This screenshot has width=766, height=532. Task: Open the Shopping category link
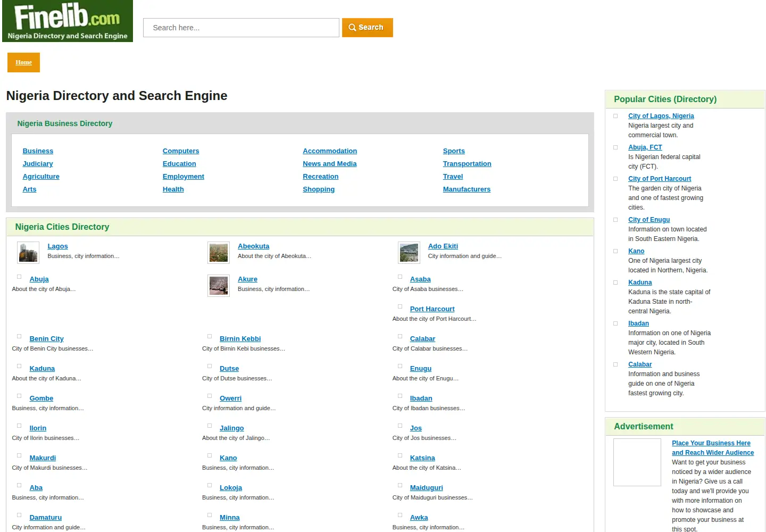coord(319,189)
